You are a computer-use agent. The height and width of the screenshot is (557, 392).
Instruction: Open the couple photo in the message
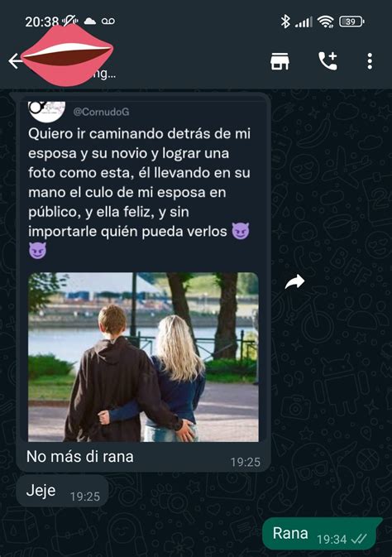point(143,357)
